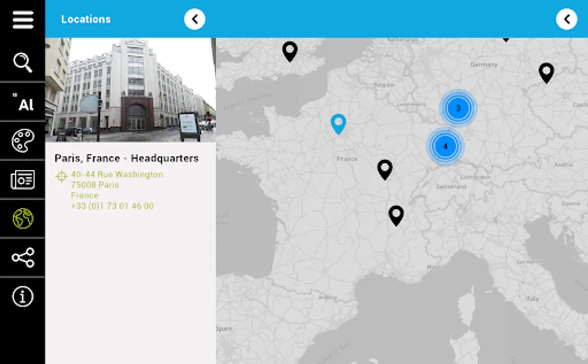
Task: Select the map pin over England
Action: (290, 51)
